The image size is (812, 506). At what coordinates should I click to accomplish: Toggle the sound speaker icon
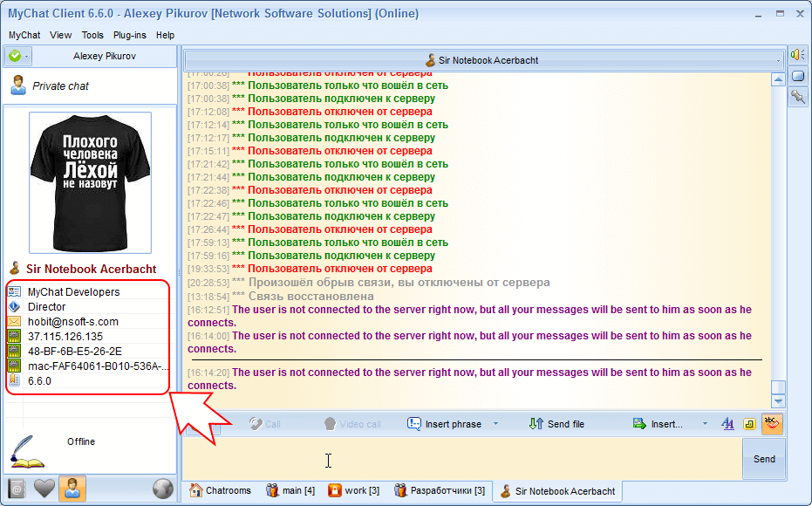[x=798, y=55]
